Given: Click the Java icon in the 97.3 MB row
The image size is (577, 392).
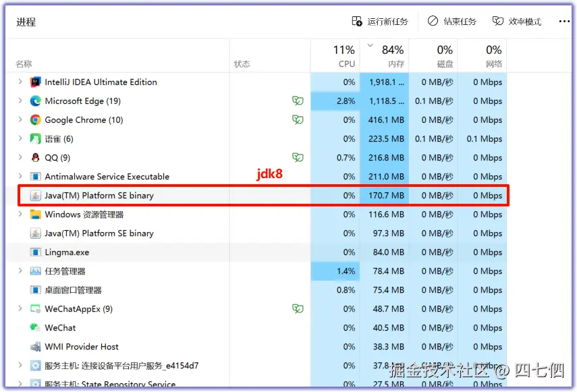Looking at the screenshot, I should pos(35,233).
